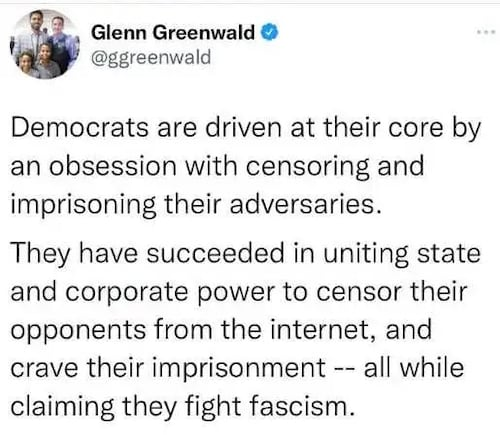The image size is (500, 435).
Task: Click the word "obsession" in the tweet
Action: click(113, 166)
